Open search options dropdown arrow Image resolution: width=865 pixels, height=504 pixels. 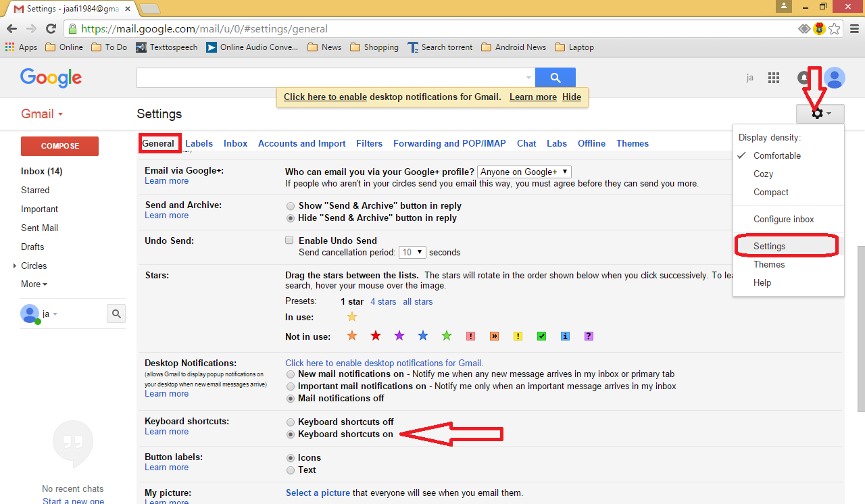coord(528,78)
